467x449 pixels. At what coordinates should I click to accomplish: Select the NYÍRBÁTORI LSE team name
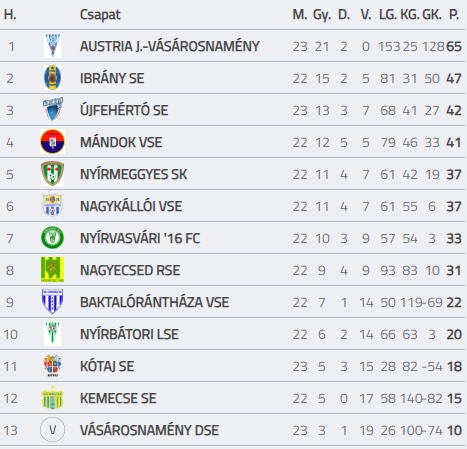[129, 334]
